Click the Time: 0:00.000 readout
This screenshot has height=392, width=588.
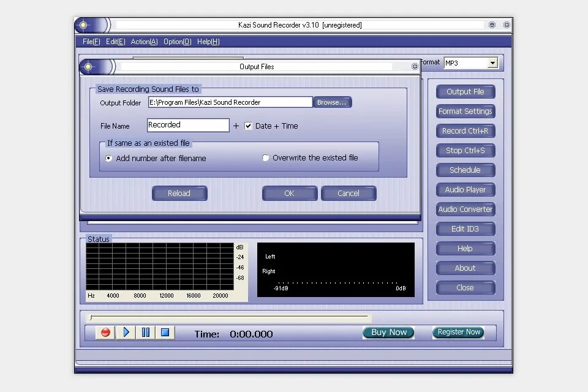coord(233,334)
